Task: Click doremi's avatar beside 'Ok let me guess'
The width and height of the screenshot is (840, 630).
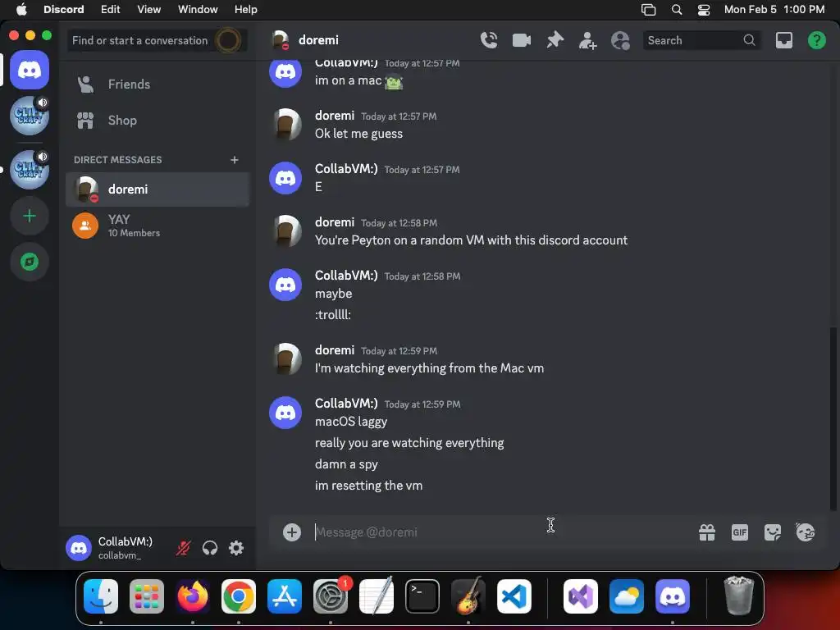Action: 285,125
